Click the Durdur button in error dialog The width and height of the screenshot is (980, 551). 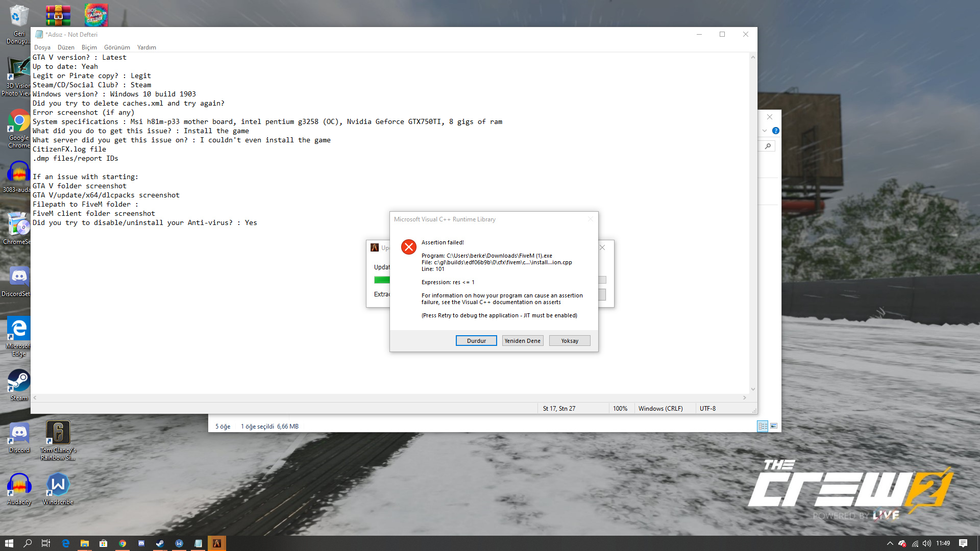[x=476, y=341]
